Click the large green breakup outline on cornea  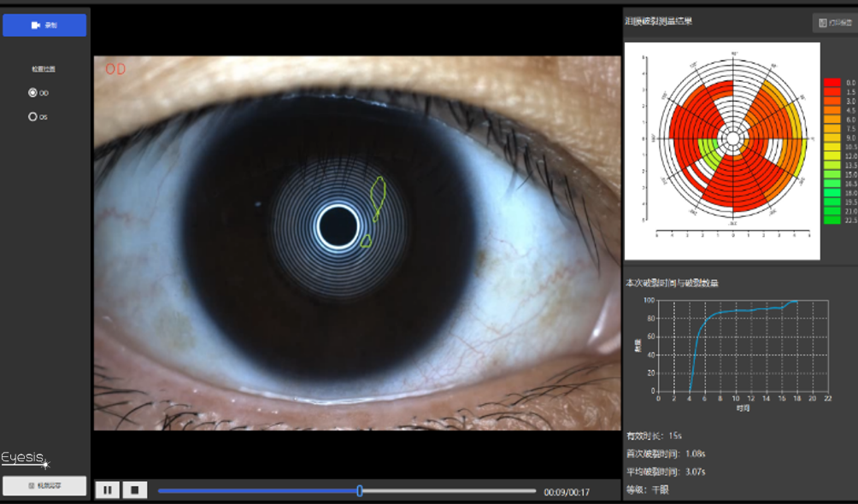point(378,199)
